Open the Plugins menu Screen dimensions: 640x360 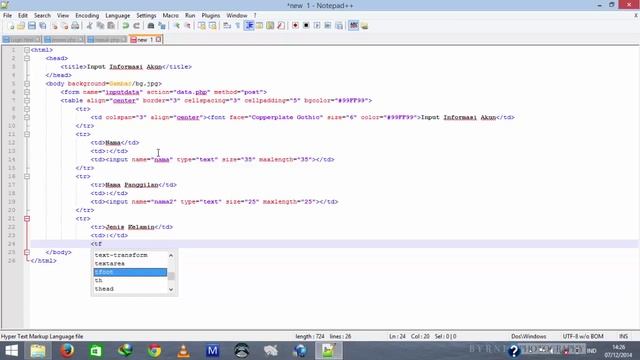pos(211,16)
